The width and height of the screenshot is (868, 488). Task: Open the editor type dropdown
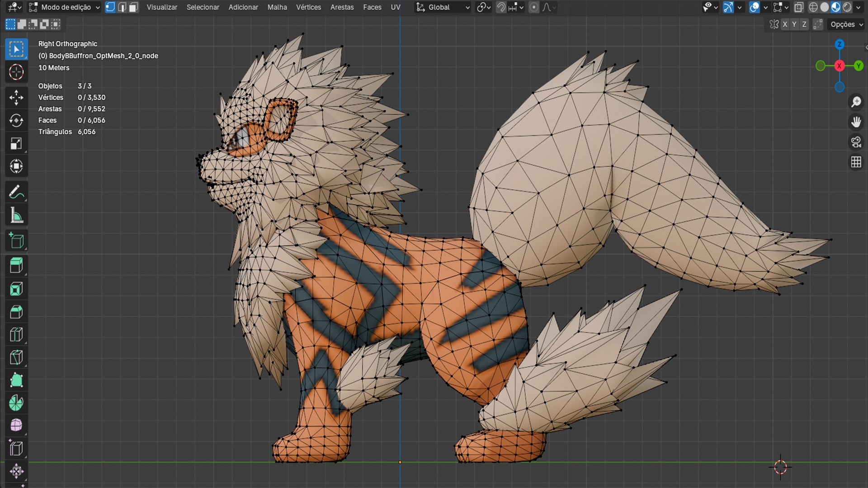14,7
